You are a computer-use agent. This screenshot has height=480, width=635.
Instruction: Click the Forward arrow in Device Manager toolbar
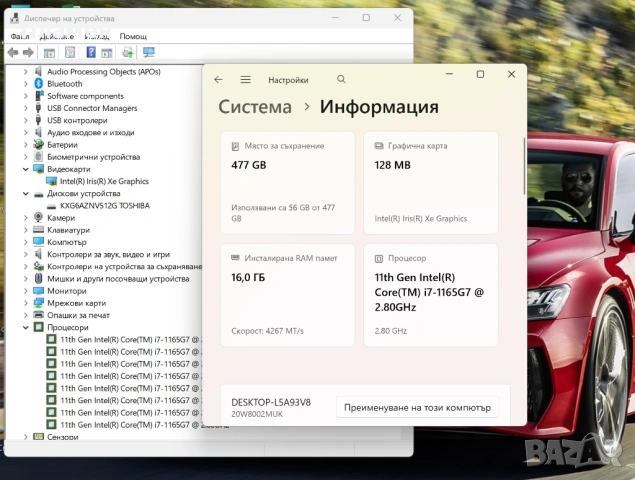(28, 52)
